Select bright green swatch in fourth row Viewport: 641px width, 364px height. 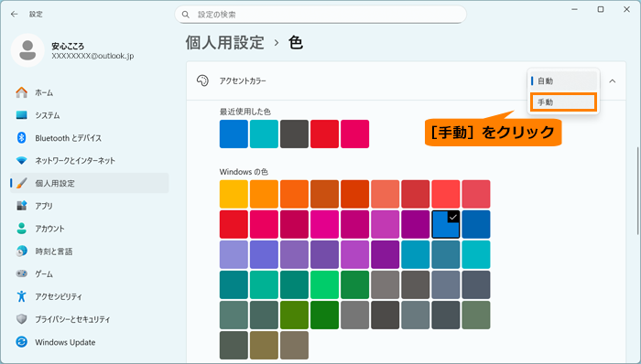coord(324,284)
